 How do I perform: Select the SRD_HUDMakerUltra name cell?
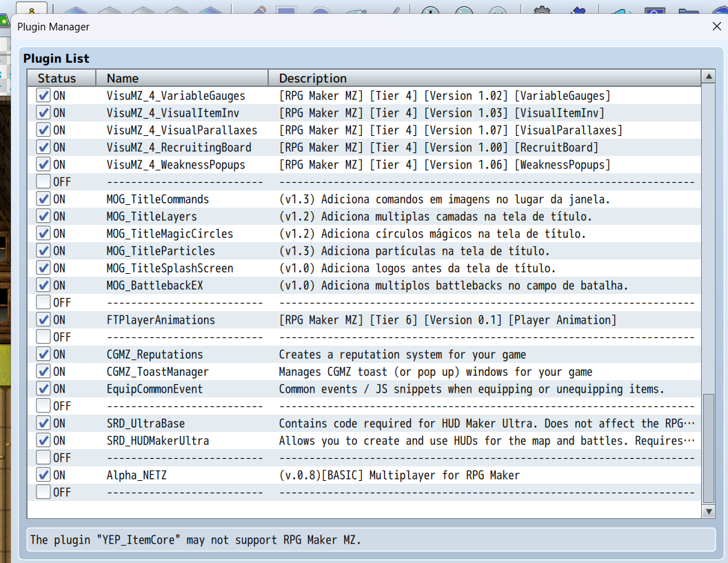tap(158, 441)
